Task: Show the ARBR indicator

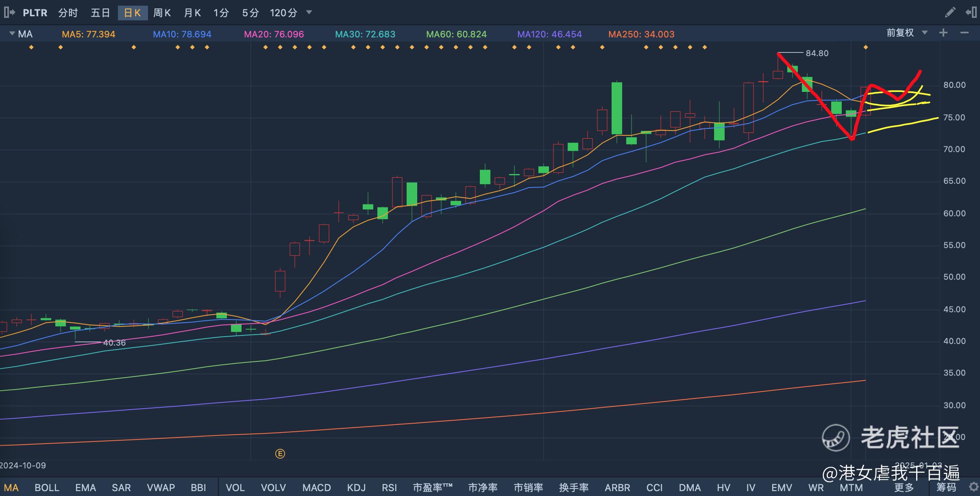Action: pyautogui.click(x=617, y=487)
